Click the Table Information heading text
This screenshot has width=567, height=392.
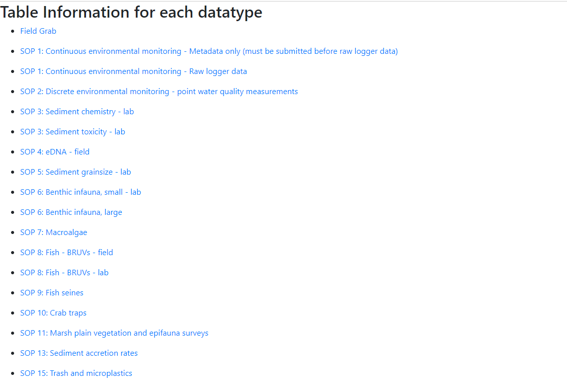[x=131, y=12]
